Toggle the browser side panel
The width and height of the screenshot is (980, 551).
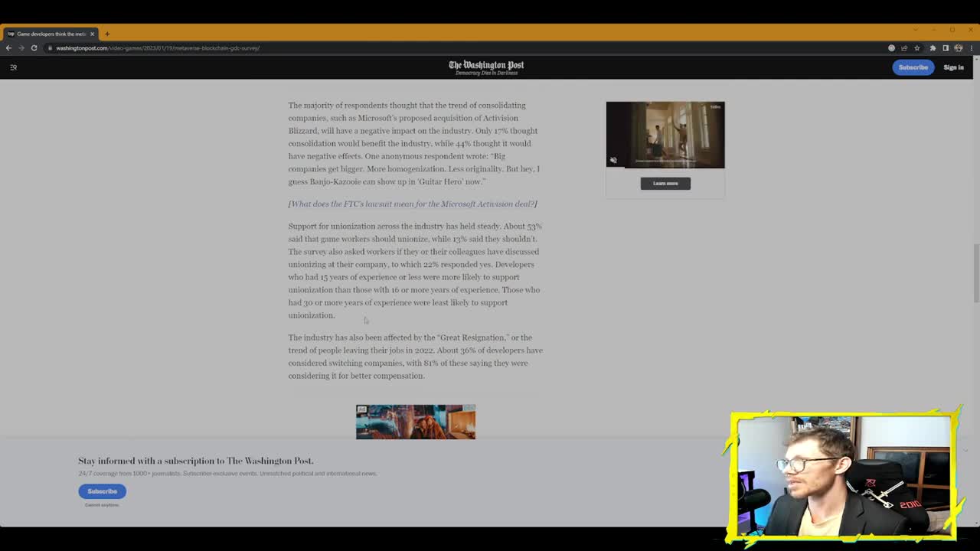946,48
